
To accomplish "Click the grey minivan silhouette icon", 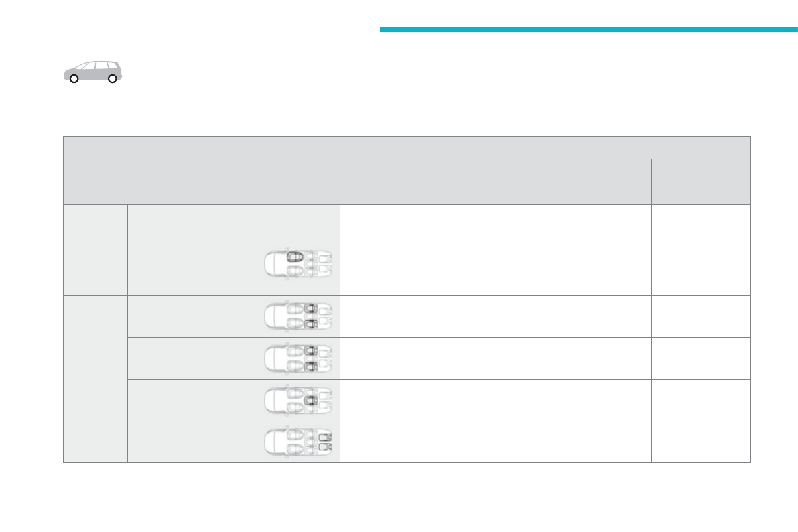I will pyautogui.click(x=93, y=70).
